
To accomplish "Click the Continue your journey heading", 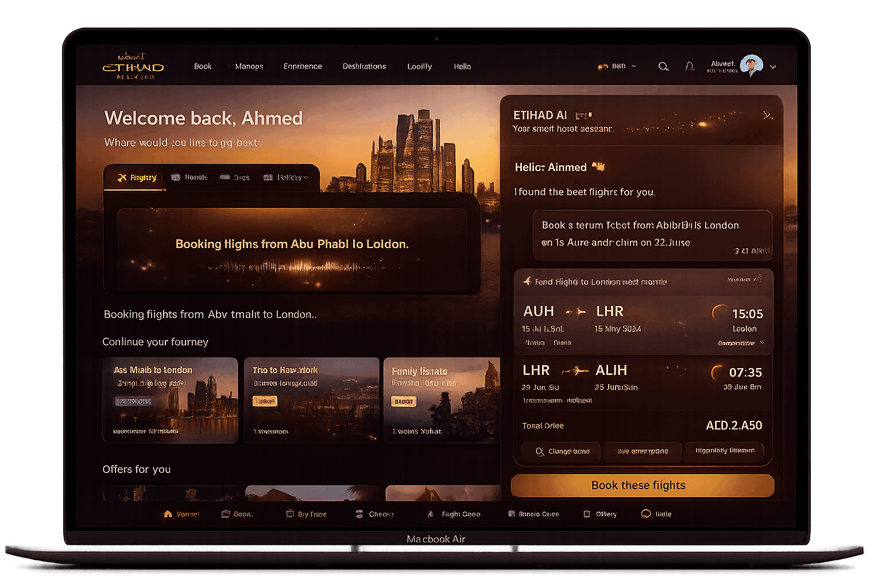I will tap(155, 342).
